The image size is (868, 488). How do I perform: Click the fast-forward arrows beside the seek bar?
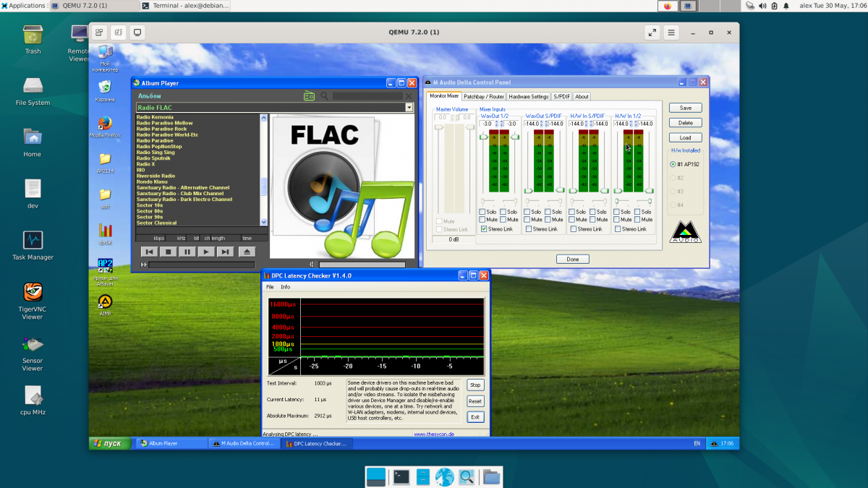(144, 265)
